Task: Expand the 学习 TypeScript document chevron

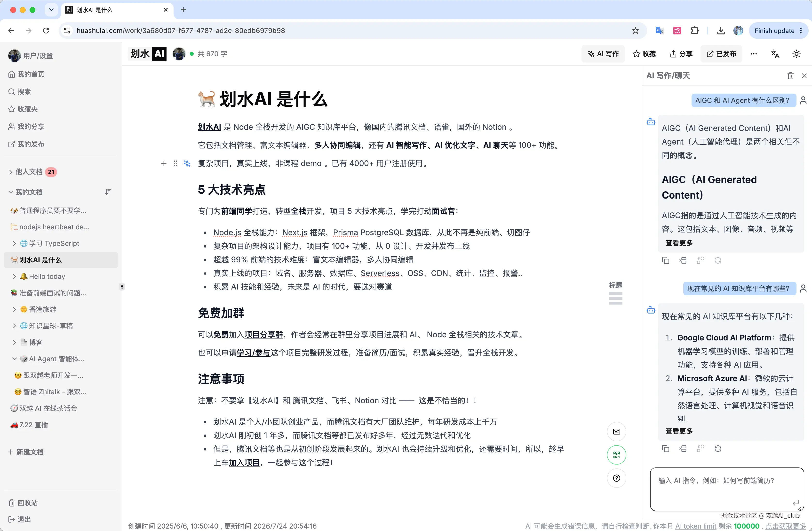Action: coord(14,243)
